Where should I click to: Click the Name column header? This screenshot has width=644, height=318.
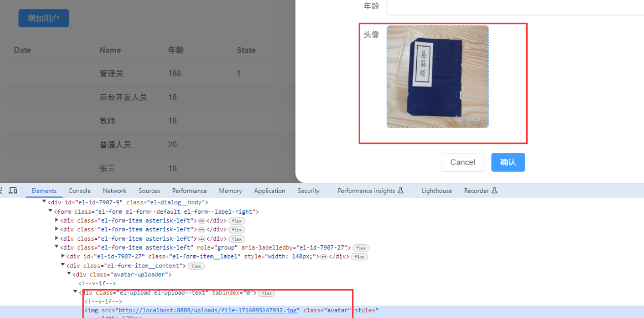pos(110,50)
